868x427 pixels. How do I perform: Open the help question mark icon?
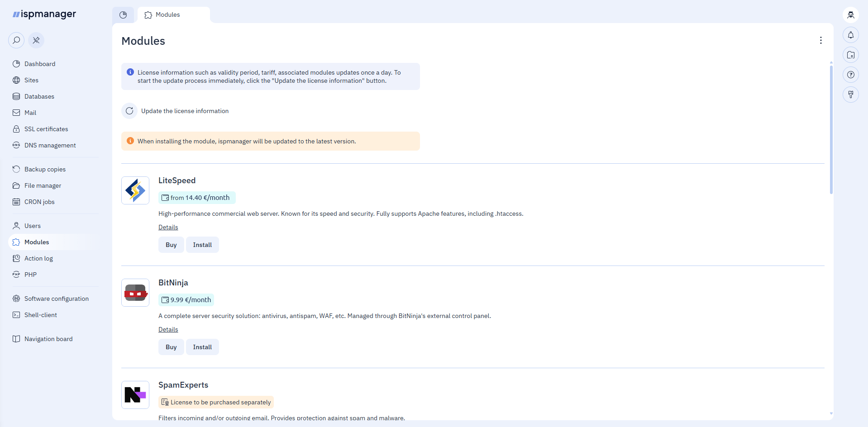point(851,75)
